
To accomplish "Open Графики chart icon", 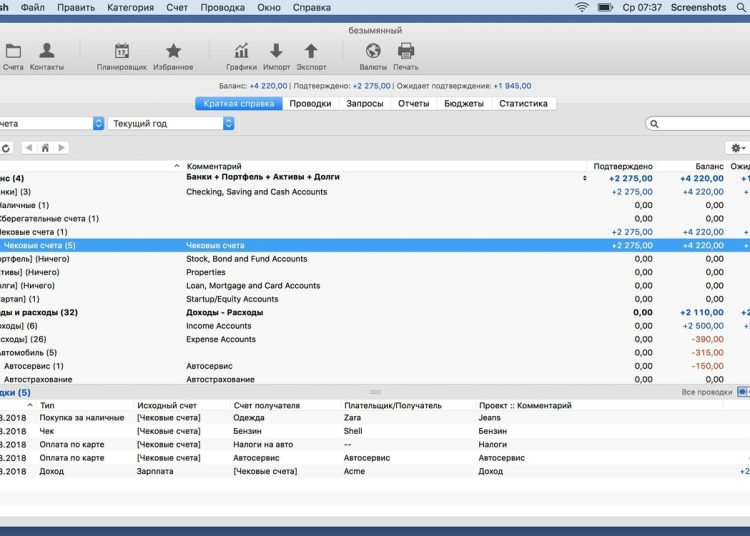I will pyautogui.click(x=241, y=51).
